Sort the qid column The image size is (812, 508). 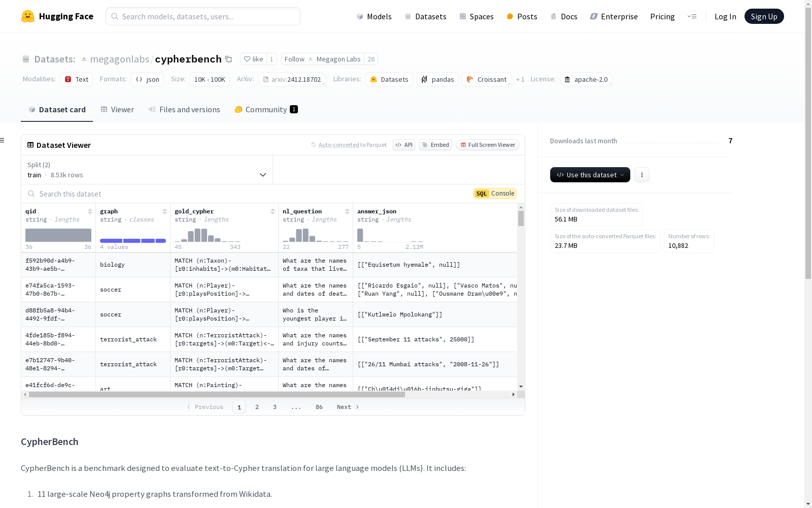click(90, 211)
